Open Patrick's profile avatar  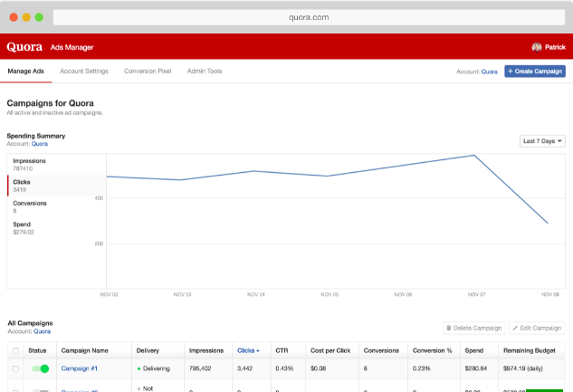[x=537, y=47]
